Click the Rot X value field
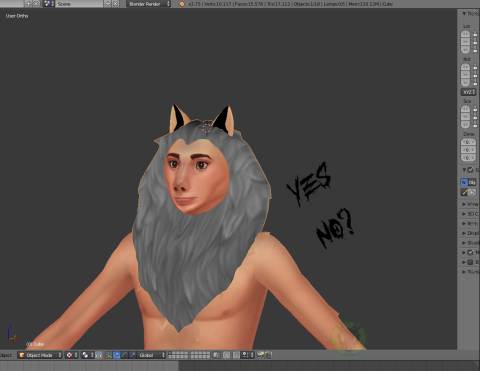This screenshot has width=480, height=371. point(465,67)
